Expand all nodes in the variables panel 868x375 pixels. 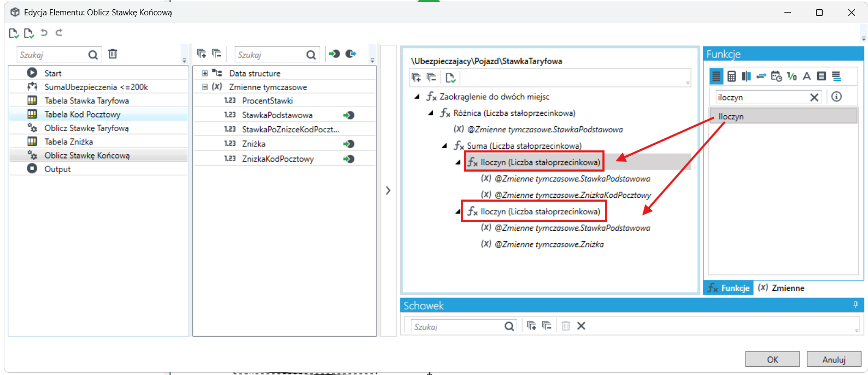click(202, 54)
